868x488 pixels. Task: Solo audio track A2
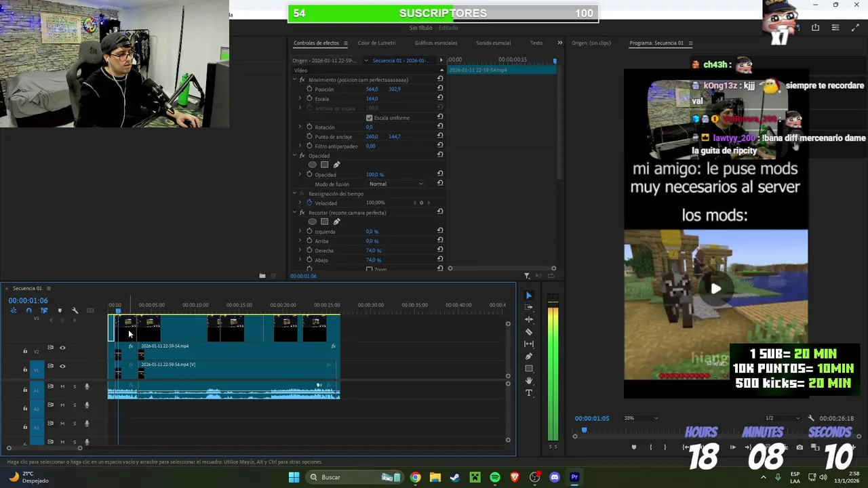point(75,405)
